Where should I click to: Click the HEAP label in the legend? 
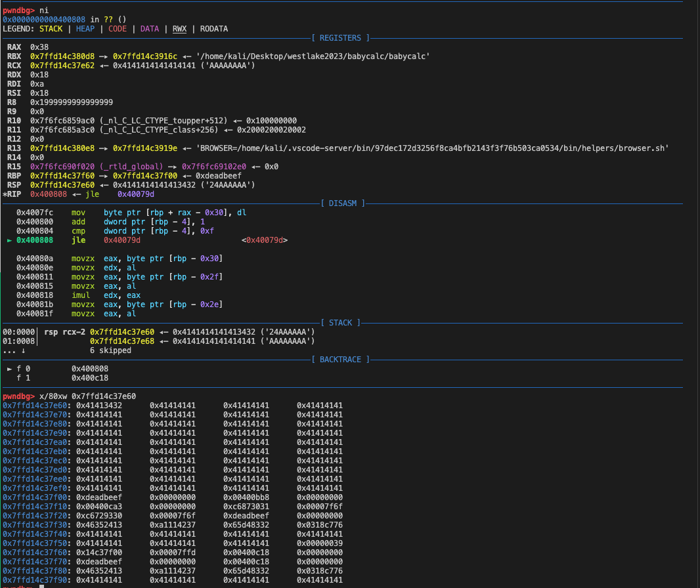(85, 29)
